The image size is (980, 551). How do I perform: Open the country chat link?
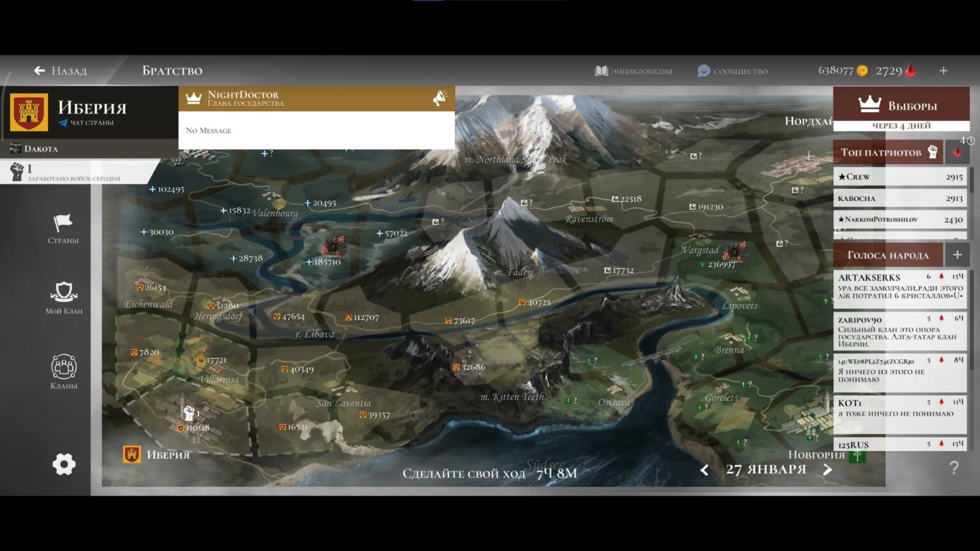pos(86,122)
